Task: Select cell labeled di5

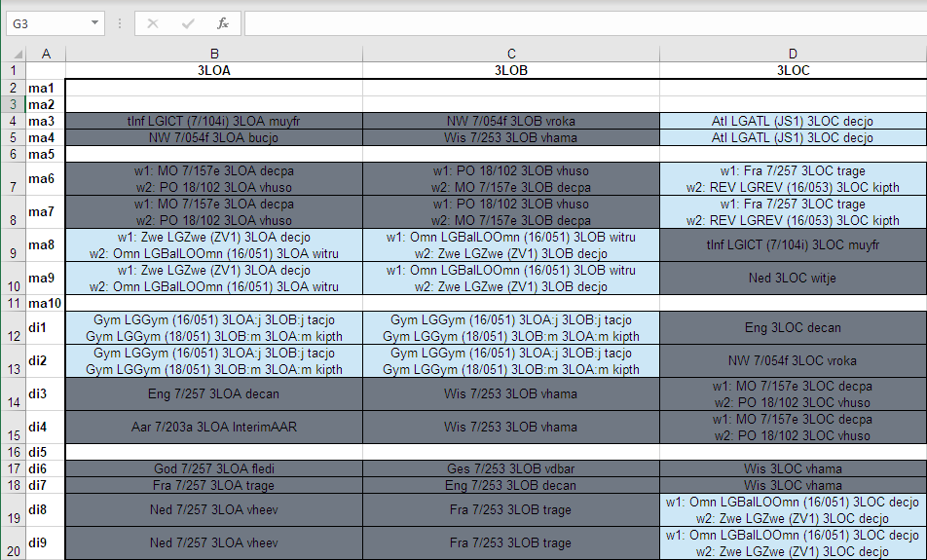Action: (x=46, y=452)
